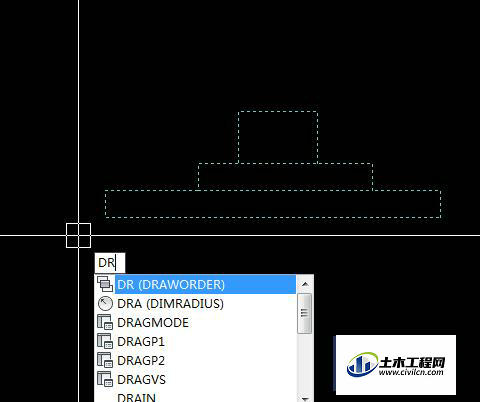The height and width of the screenshot is (402, 480).
Task: Click the DRAWORDER command icon
Action: tap(105, 284)
